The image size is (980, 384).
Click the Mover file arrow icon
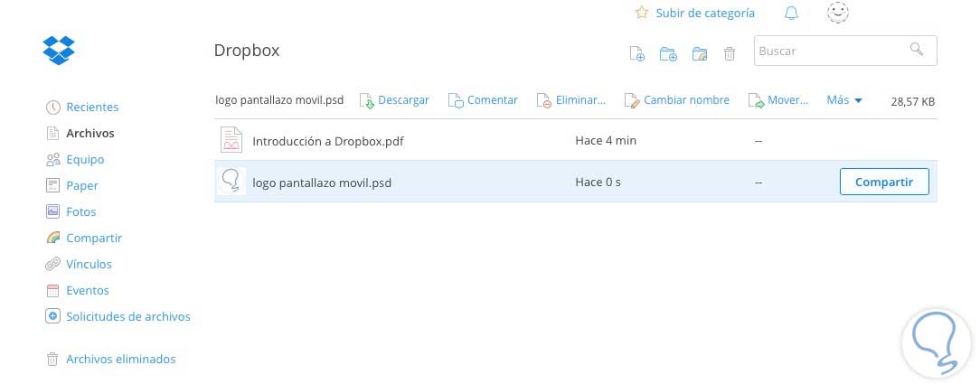(757, 100)
